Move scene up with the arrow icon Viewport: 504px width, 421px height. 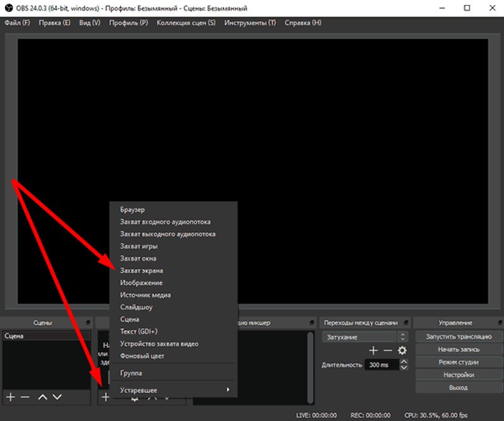42,397
